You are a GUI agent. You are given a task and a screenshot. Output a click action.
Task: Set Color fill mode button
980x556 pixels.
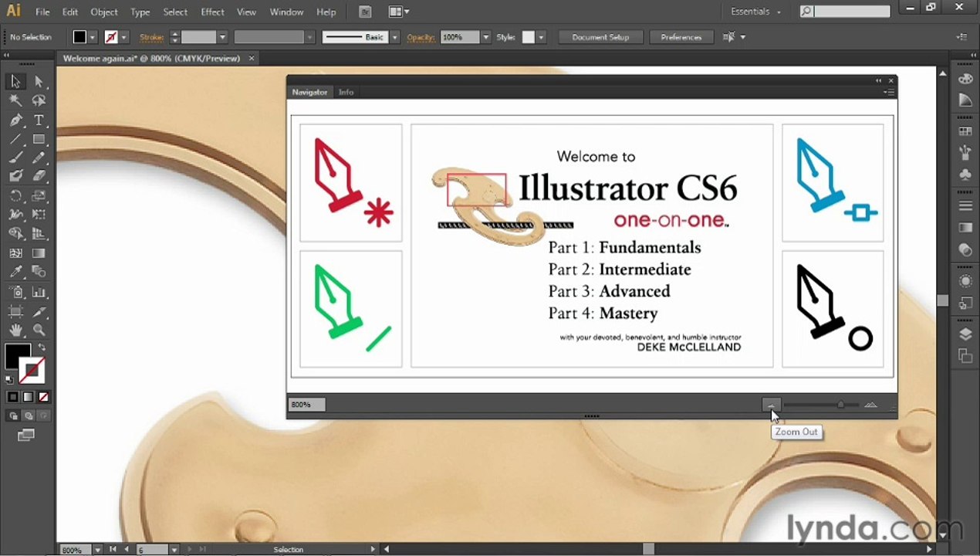[13, 397]
